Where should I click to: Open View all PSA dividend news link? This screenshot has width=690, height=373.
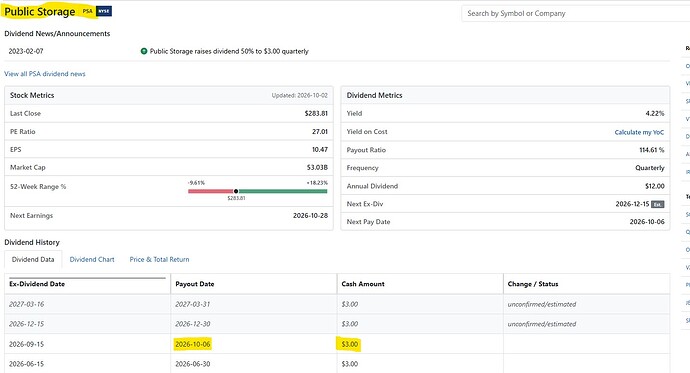tap(45, 74)
